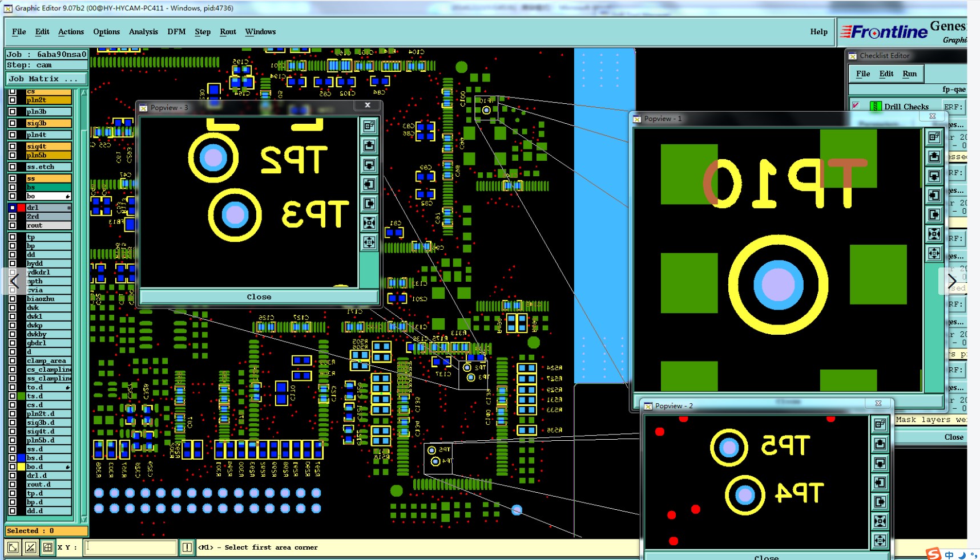980x560 pixels.
Task: Toggle visibility checkbox for layer drl
Action: (x=13, y=208)
